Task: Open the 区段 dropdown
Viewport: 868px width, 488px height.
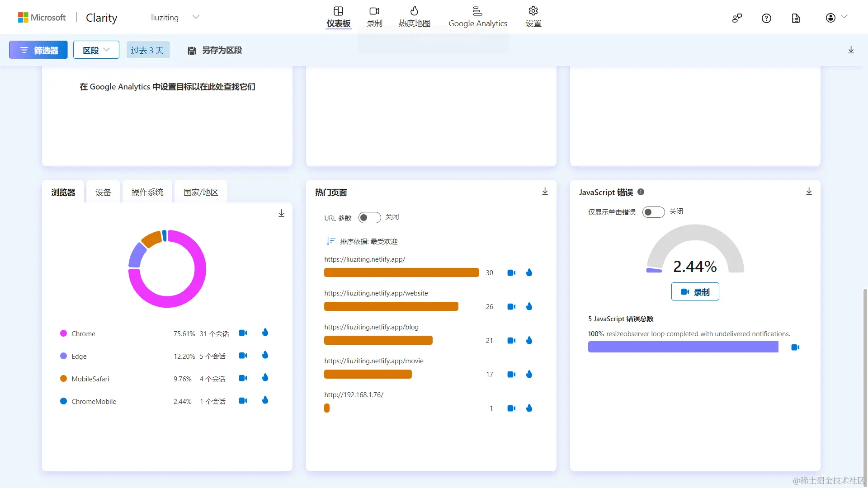Action: [x=96, y=50]
